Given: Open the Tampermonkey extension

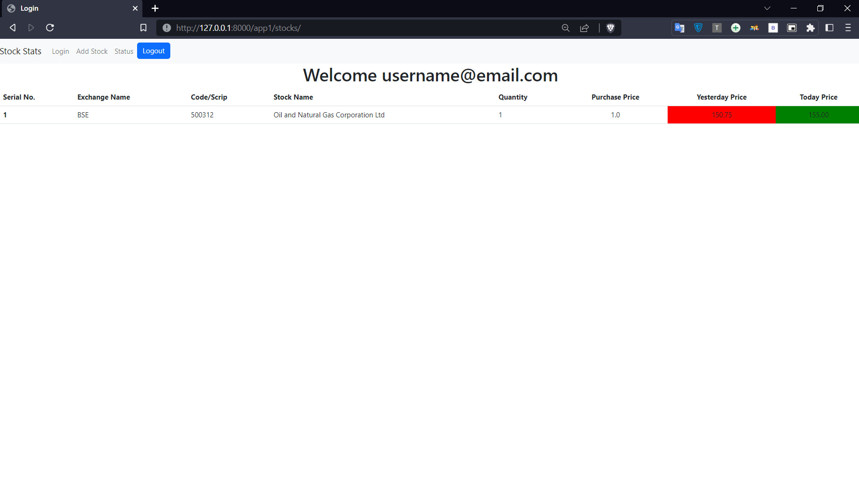Looking at the screenshot, I should [717, 28].
